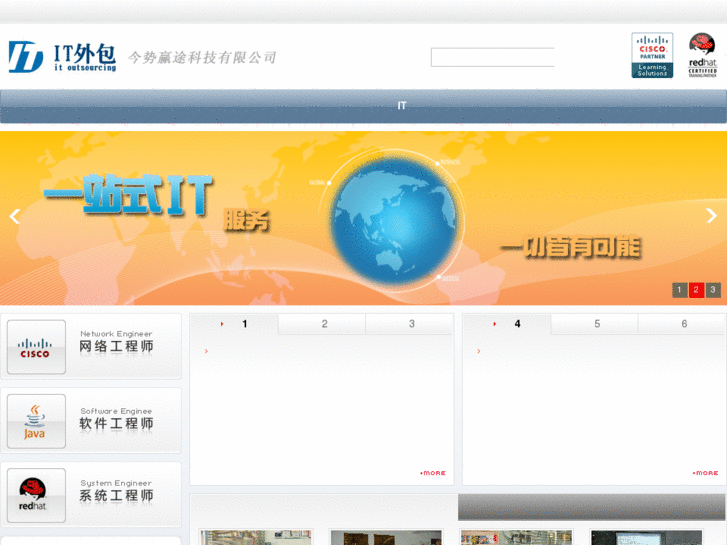This screenshot has height=545, width=727.
Task: Switch to tab 3 in left panel
Action: pyautogui.click(x=409, y=324)
